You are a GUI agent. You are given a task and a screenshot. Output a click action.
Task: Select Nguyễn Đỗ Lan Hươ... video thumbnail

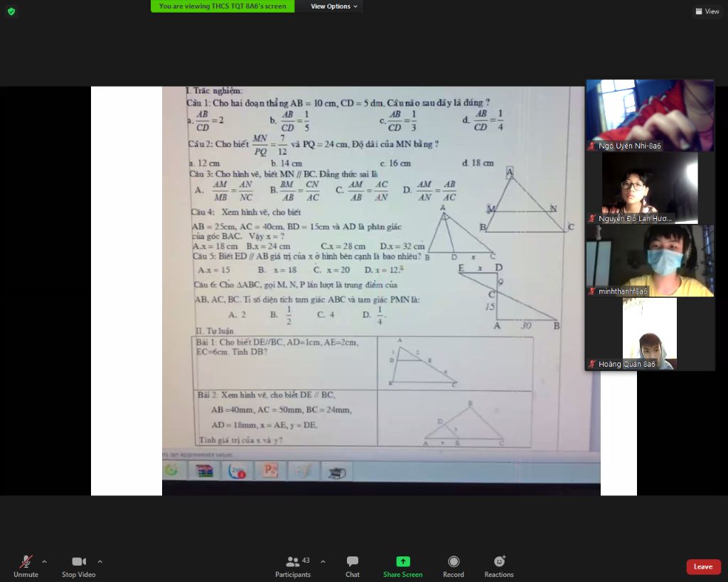[x=650, y=188]
